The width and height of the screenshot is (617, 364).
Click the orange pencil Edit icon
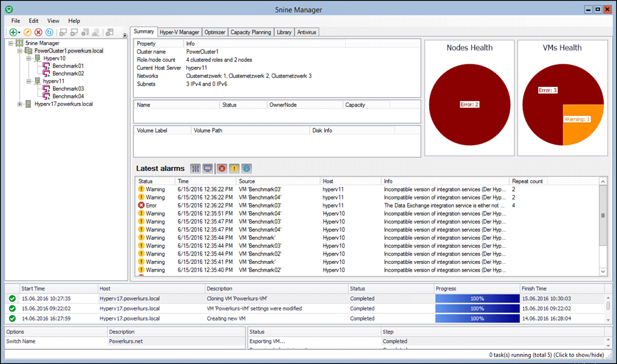pos(28,33)
